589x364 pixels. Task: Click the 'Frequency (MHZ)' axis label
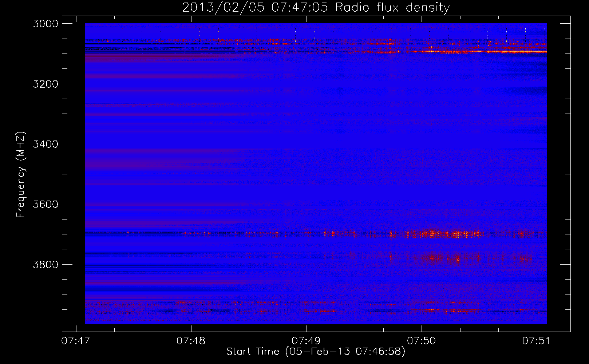(21, 175)
